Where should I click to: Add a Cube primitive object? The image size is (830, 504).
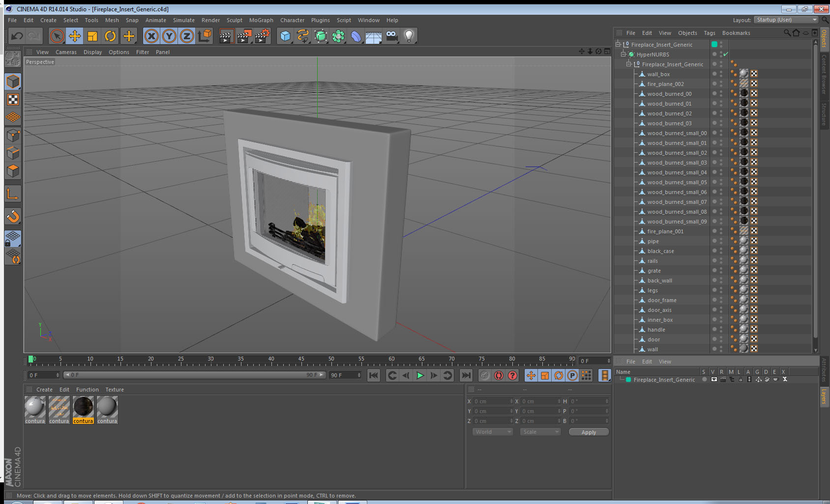point(285,36)
